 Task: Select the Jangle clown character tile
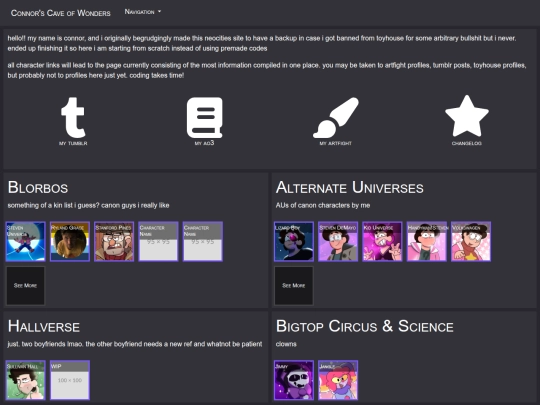[338, 380]
